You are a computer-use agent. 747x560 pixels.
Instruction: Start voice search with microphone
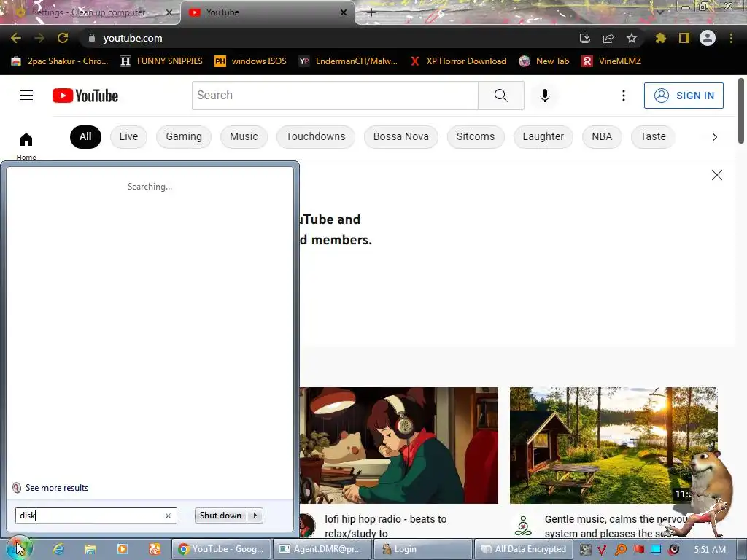click(x=544, y=96)
